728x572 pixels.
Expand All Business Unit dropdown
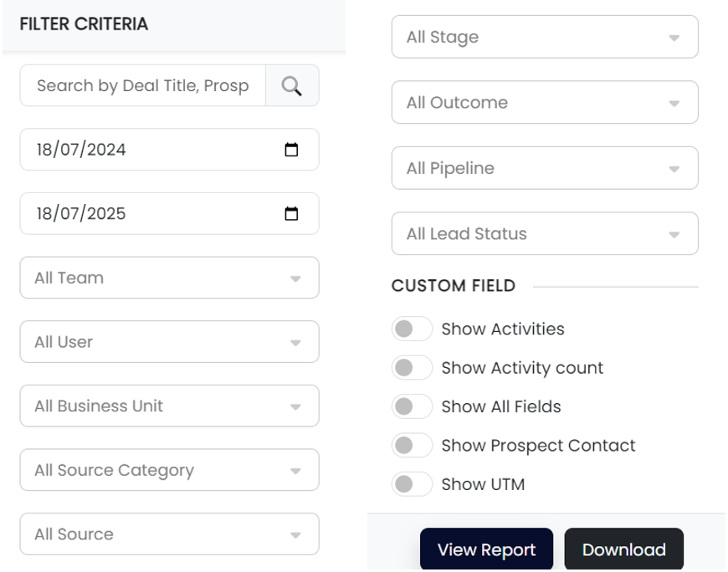[169, 406]
